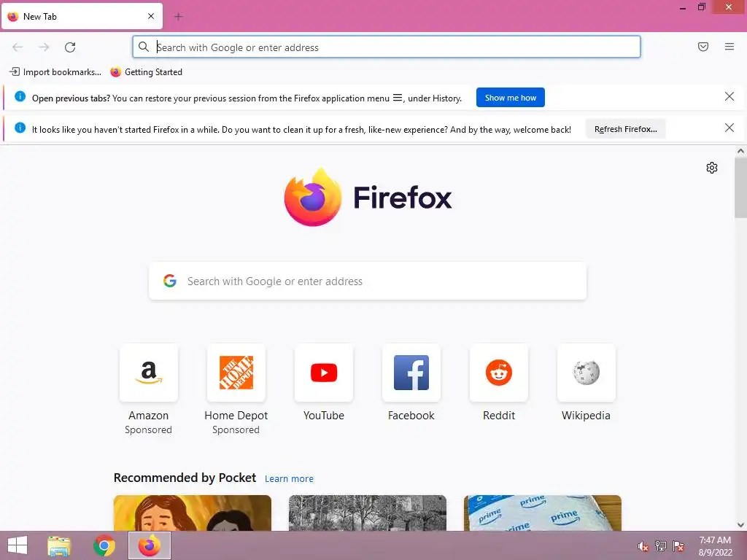Open the prime package Pocket story
Viewport: 747px width, 560px height.
point(543,513)
